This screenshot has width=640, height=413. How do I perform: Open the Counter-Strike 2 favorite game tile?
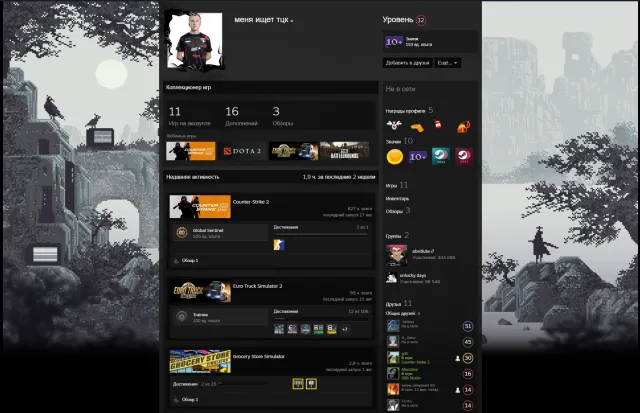191,151
